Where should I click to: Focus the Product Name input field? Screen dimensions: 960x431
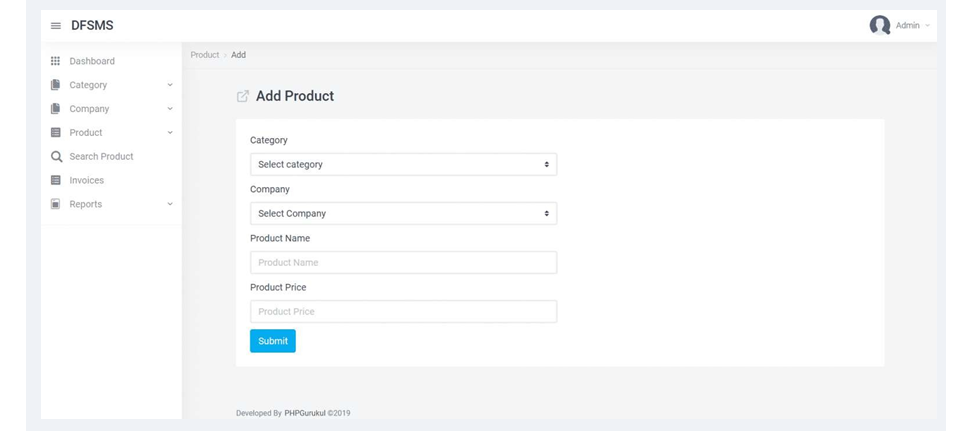pos(403,263)
